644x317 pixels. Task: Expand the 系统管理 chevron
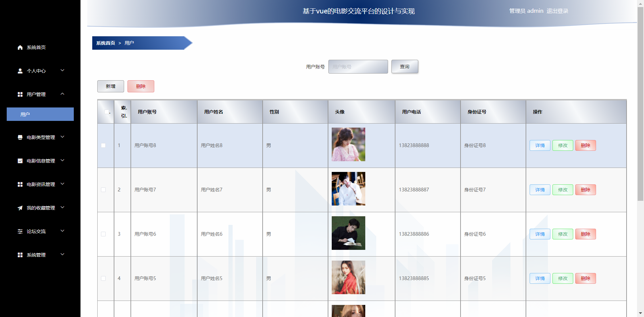62,255
